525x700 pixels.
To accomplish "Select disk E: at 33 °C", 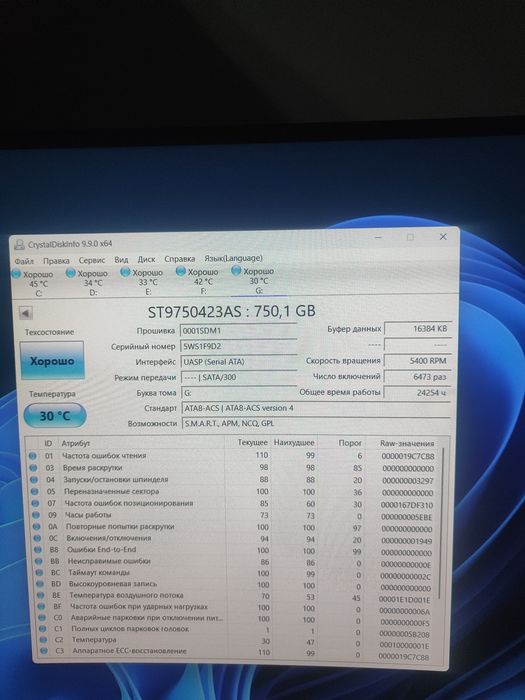I will coord(143,282).
